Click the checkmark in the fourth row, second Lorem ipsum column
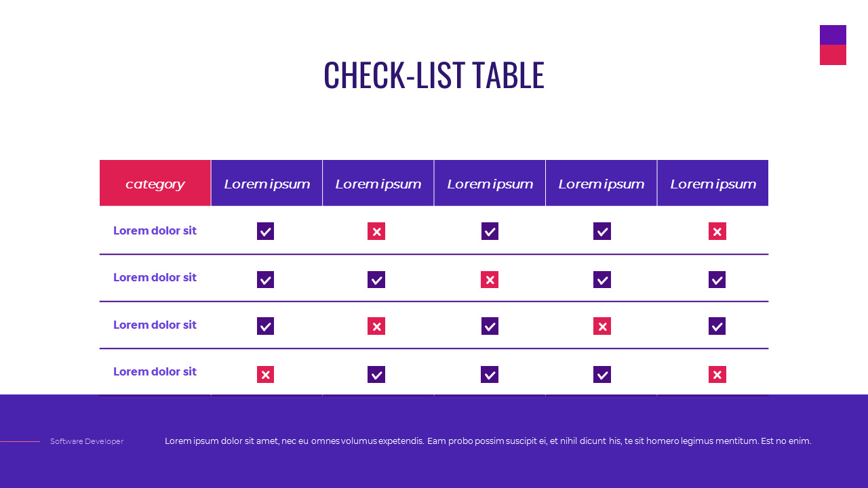The height and width of the screenshot is (488, 868). [376, 374]
